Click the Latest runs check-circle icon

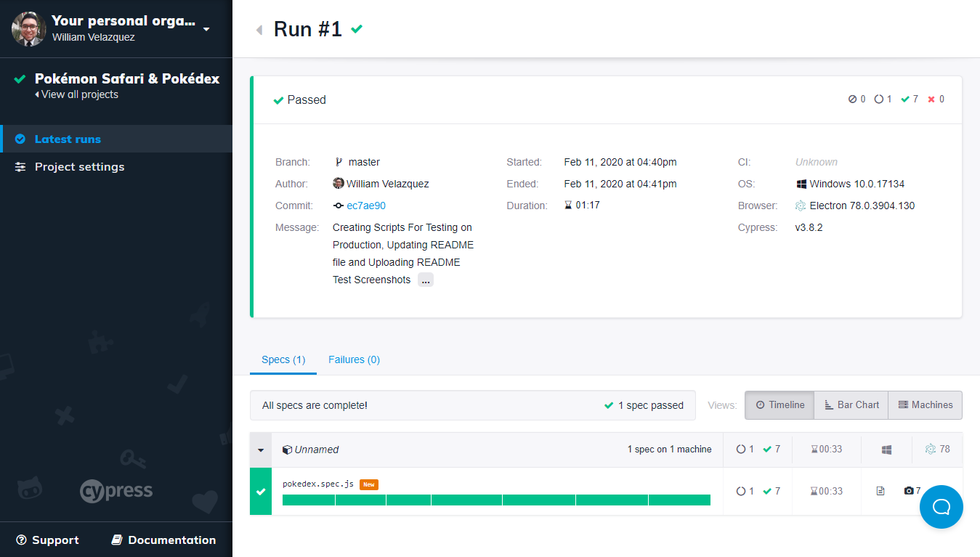pos(20,139)
